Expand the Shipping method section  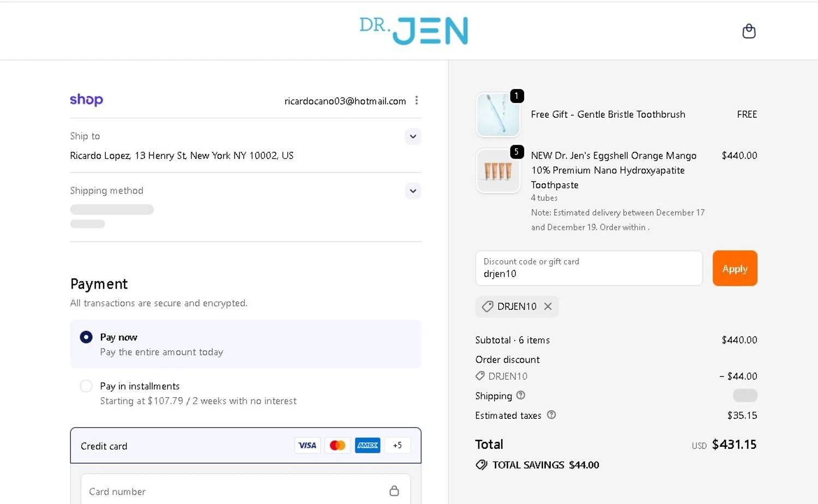[x=413, y=191]
